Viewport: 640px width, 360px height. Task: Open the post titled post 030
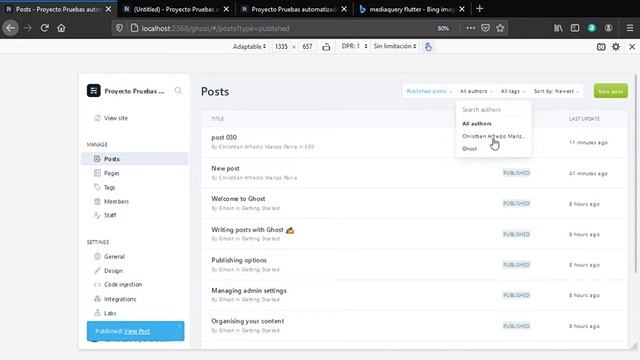(x=224, y=137)
